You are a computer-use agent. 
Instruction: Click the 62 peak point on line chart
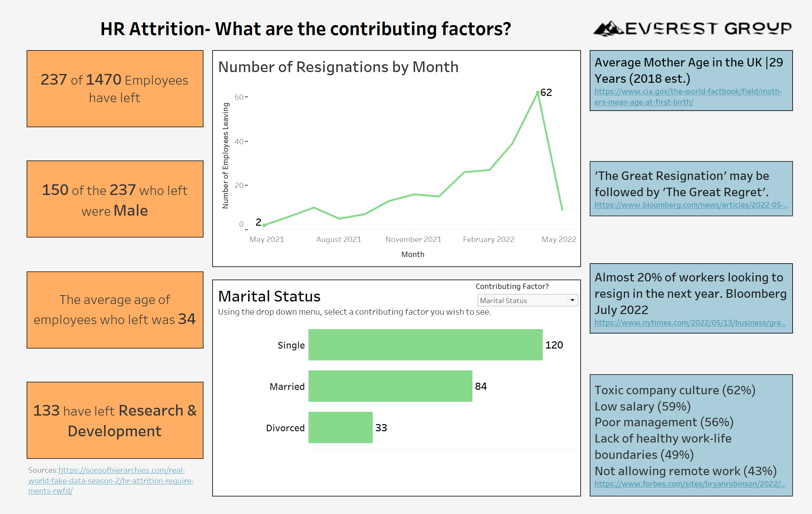coord(537,92)
